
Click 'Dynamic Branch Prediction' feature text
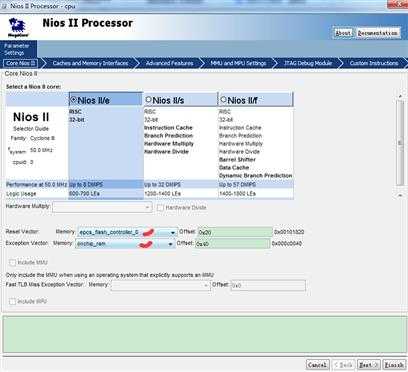(255, 175)
